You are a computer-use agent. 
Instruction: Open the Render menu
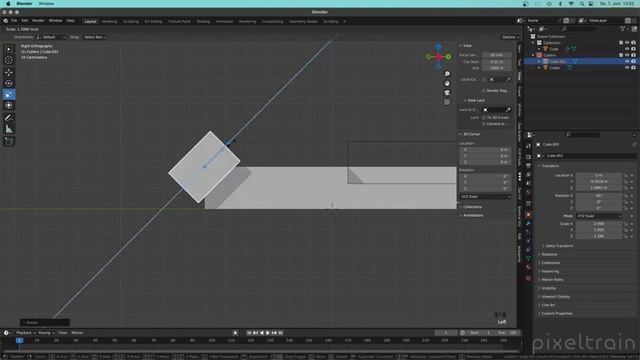[x=38, y=20]
